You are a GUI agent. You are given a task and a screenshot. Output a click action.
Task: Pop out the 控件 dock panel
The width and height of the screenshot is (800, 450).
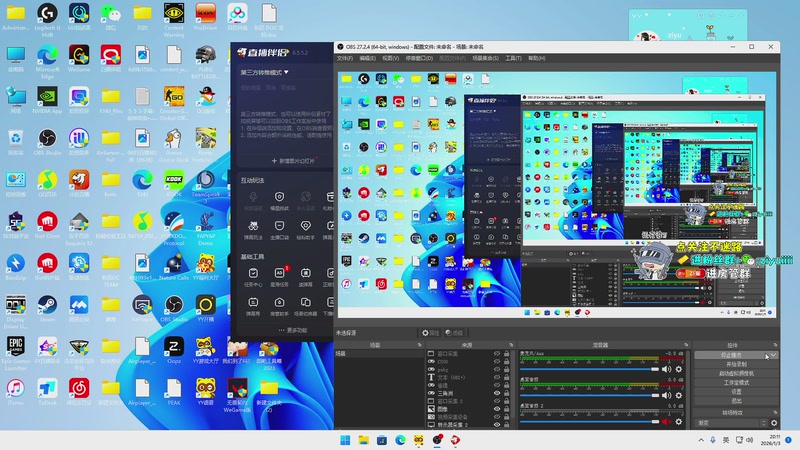(x=775, y=345)
